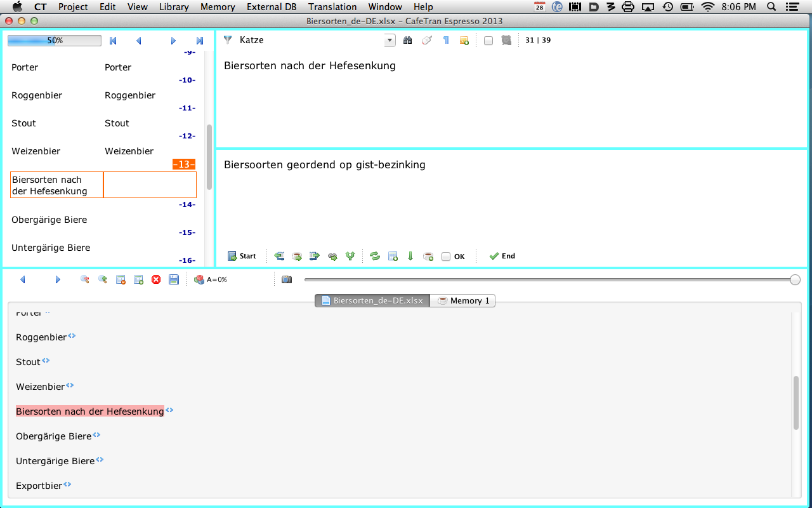Open the Translation menu

pos(332,7)
